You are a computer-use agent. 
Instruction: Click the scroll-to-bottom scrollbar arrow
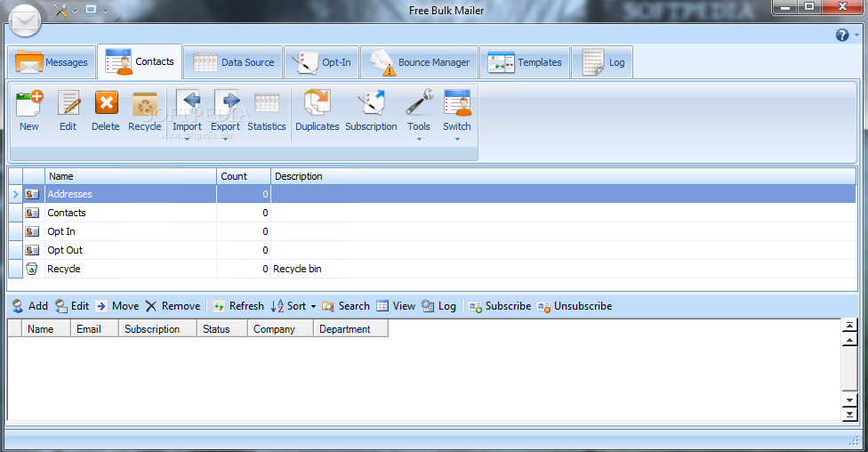click(x=849, y=415)
